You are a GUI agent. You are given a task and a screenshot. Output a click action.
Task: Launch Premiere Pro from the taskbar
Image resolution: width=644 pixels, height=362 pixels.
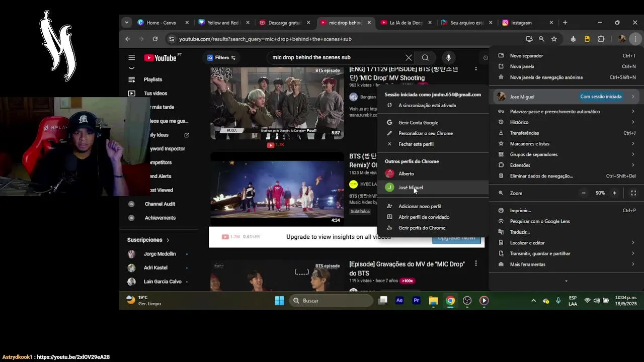(x=416, y=301)
